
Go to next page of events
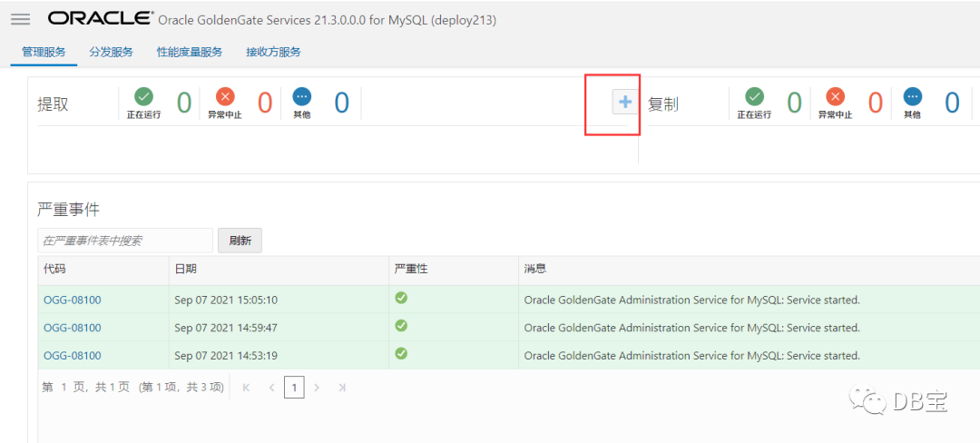coord(317,388)
